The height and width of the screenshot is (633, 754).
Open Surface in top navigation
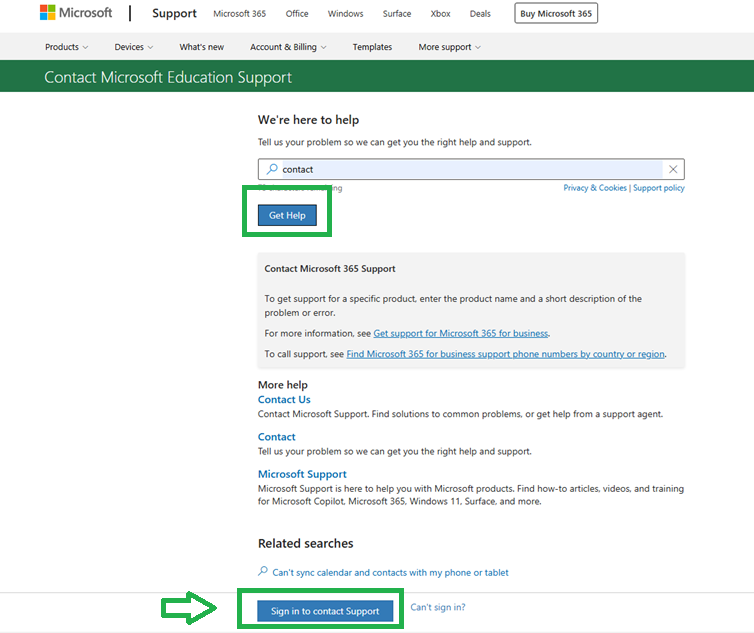click(x=397, y=14)
